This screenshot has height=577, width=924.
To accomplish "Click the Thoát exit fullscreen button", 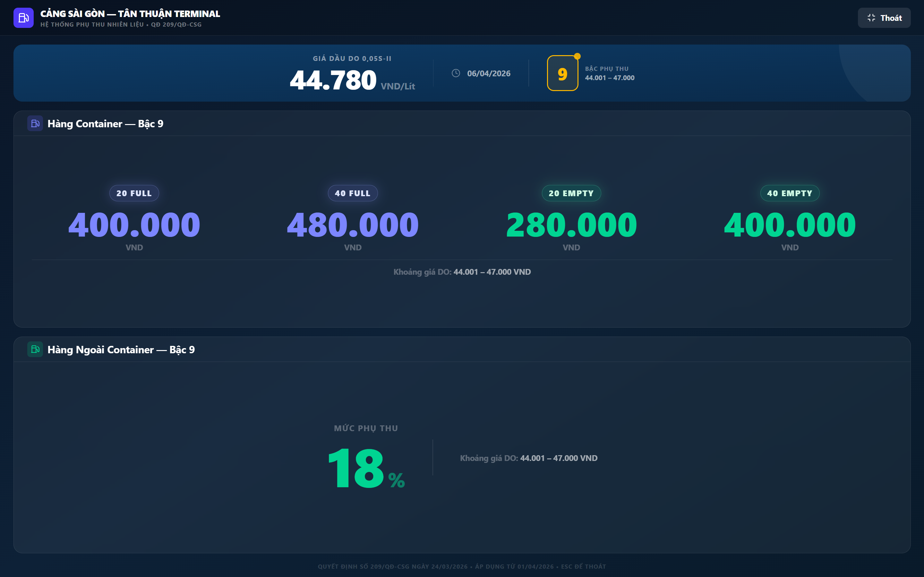I will point(884,18).
